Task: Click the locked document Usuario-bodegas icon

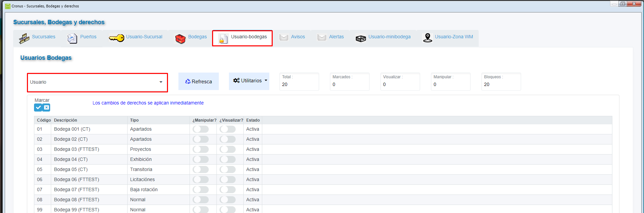Action: coord(223,39)
